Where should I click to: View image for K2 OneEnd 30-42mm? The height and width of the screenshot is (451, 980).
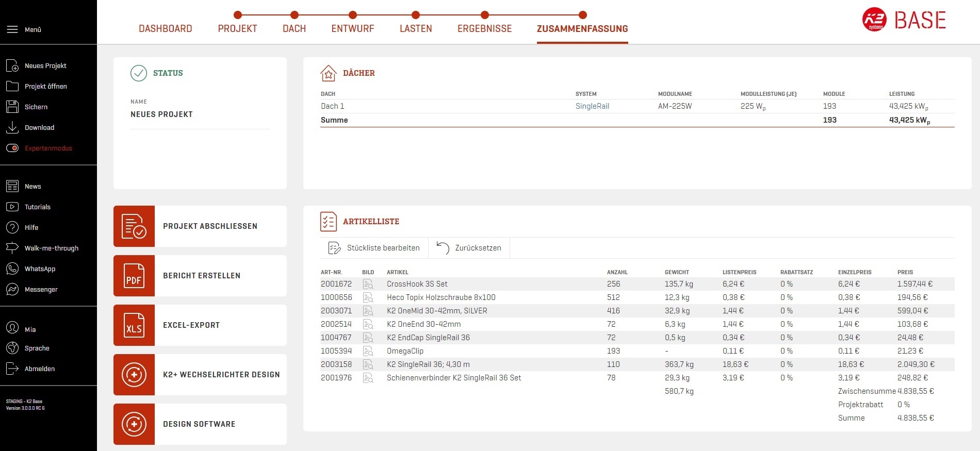coord(368,324)
